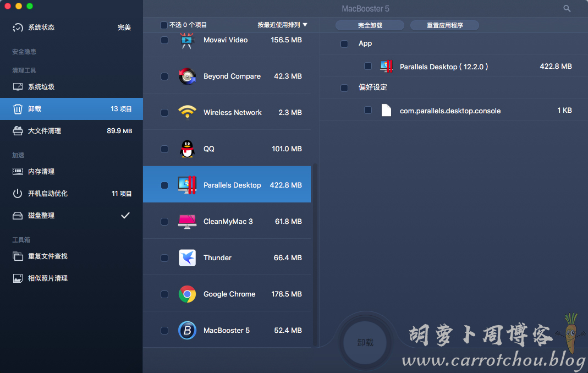Click the Beyond Compare app icon

(x=187, y=76)
